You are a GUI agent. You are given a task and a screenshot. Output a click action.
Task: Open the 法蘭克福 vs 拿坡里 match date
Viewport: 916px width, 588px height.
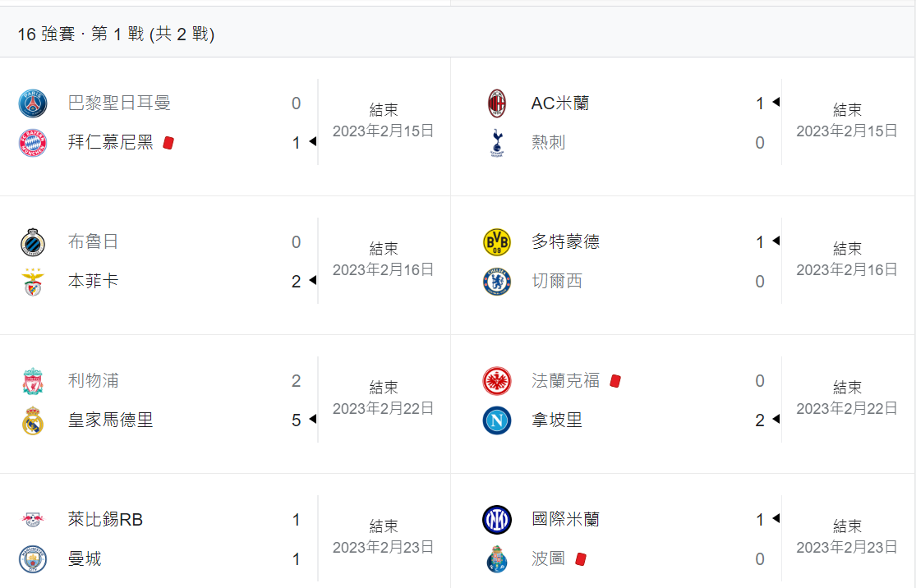847,408
